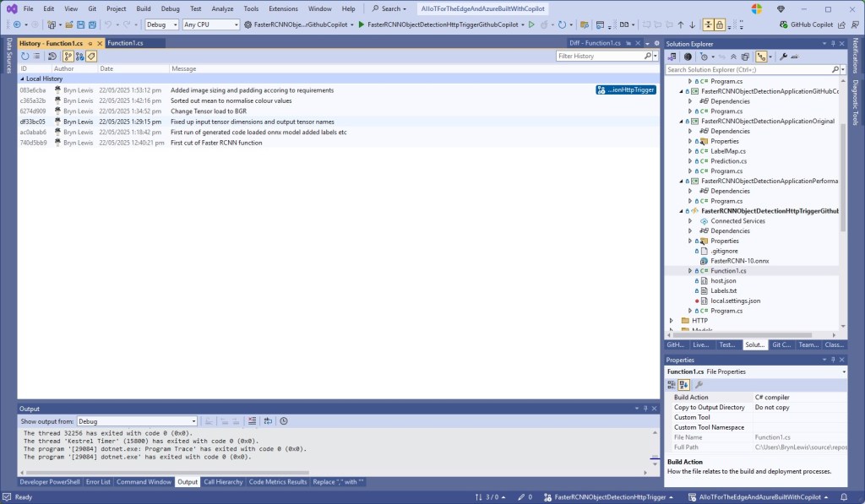
Task: Toggle Show Tags button in History toolbar
Action: pyautogui.click(x=91, y=57)
